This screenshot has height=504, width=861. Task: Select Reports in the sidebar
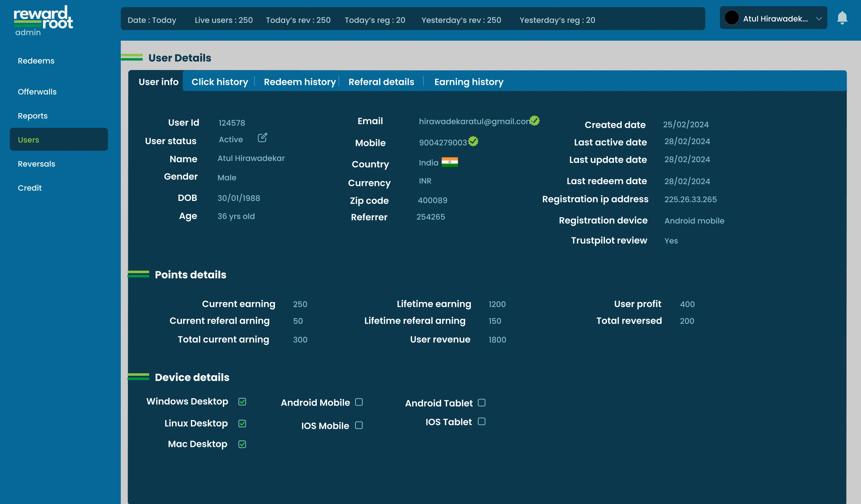pyautogui.click(x=33, y=116)
